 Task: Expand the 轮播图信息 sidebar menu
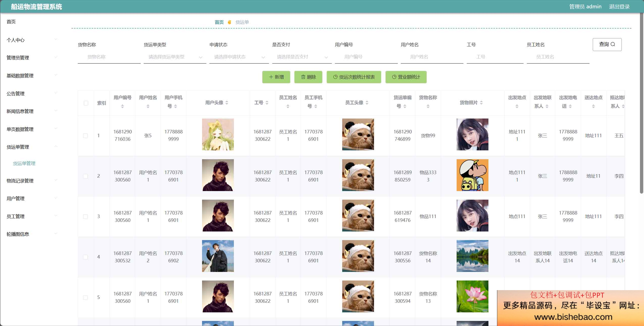point(32,234)
